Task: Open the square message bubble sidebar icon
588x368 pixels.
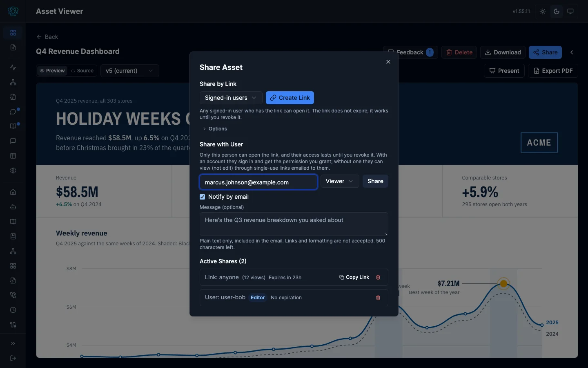Action: click(13, 141)
